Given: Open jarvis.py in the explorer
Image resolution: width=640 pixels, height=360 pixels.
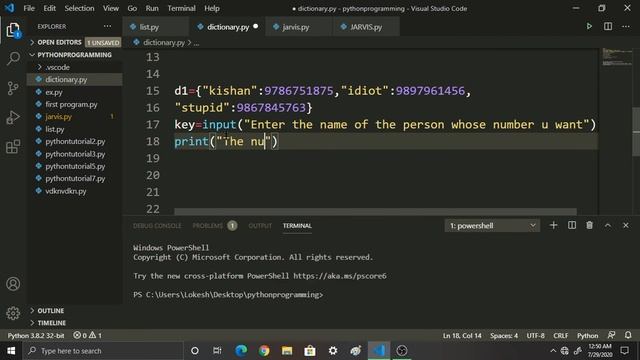Looking at the screenshot, I should tap(75, 117).
